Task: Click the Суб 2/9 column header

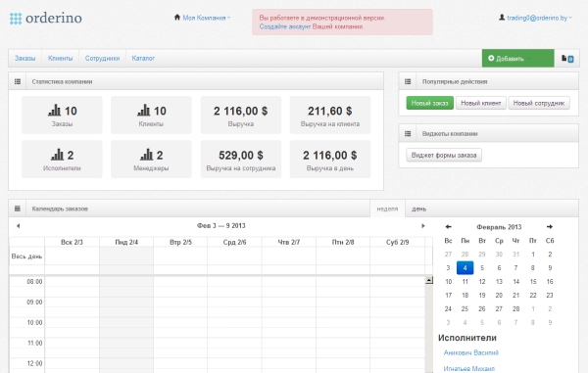Action: coord(397,242)
